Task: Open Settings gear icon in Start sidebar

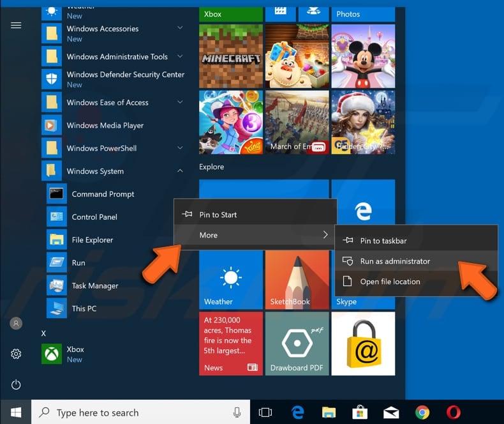Action: coord(16,354)
